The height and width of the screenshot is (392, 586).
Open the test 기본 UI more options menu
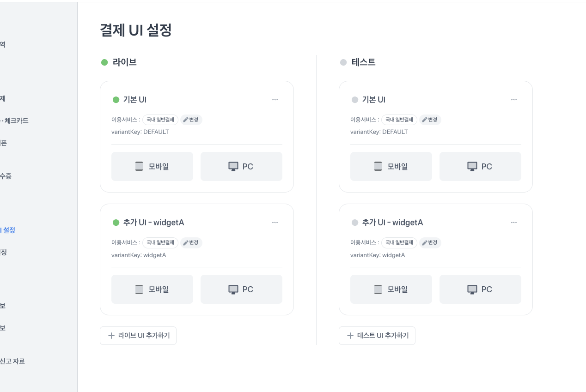point(514,100)
